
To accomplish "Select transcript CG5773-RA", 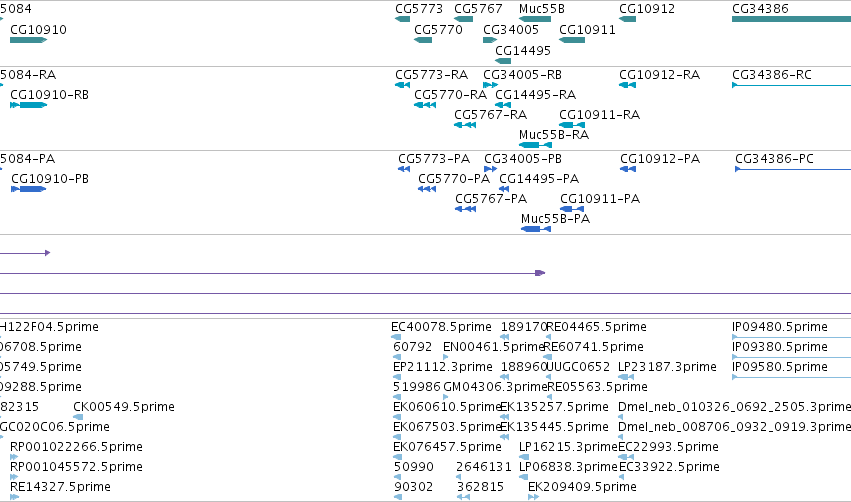I will 402,85.
